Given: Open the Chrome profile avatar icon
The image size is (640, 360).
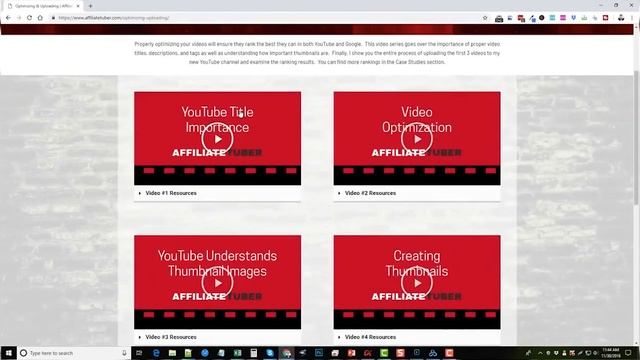Looking at the screenshot, I should pyautogui.click(x=621, y=18).
